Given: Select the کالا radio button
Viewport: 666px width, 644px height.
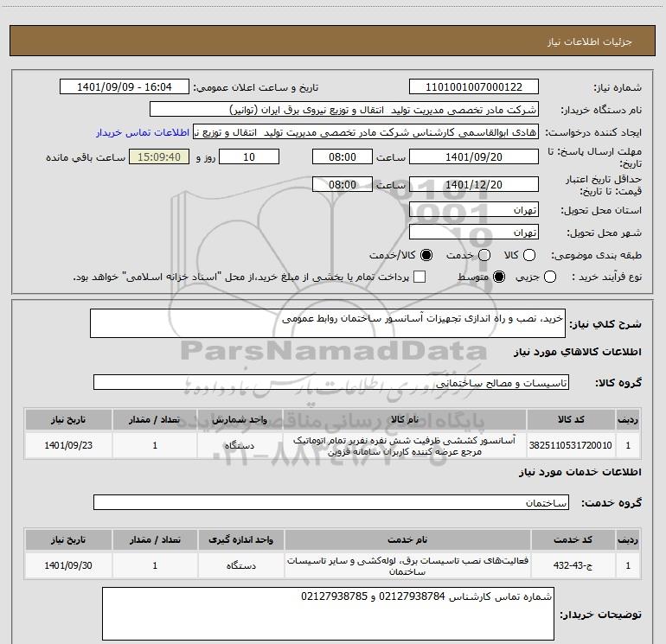Looking at the screenshot, I should pos(529,255).
